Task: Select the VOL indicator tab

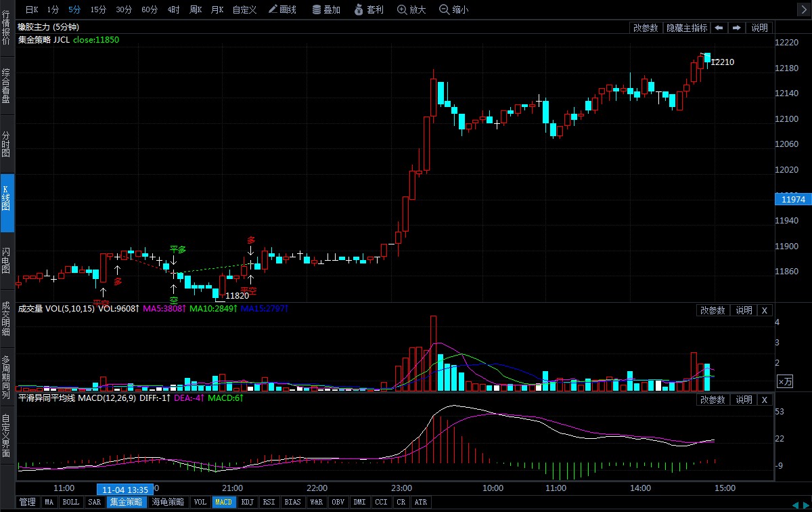Action: (x=200, y=503)
